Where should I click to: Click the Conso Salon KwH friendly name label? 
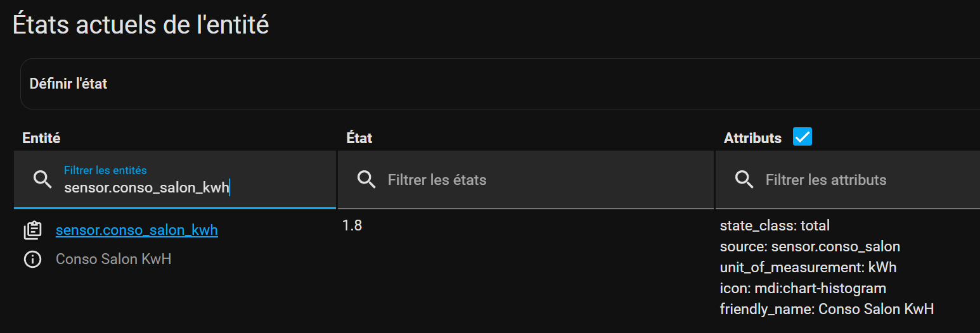pos(113,259)
